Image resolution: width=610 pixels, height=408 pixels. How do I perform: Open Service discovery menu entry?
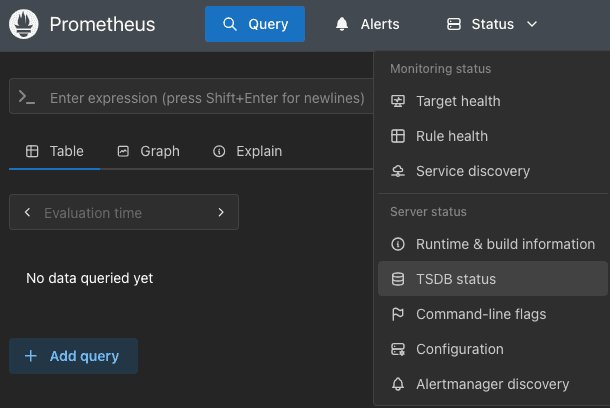click(493, 171)
